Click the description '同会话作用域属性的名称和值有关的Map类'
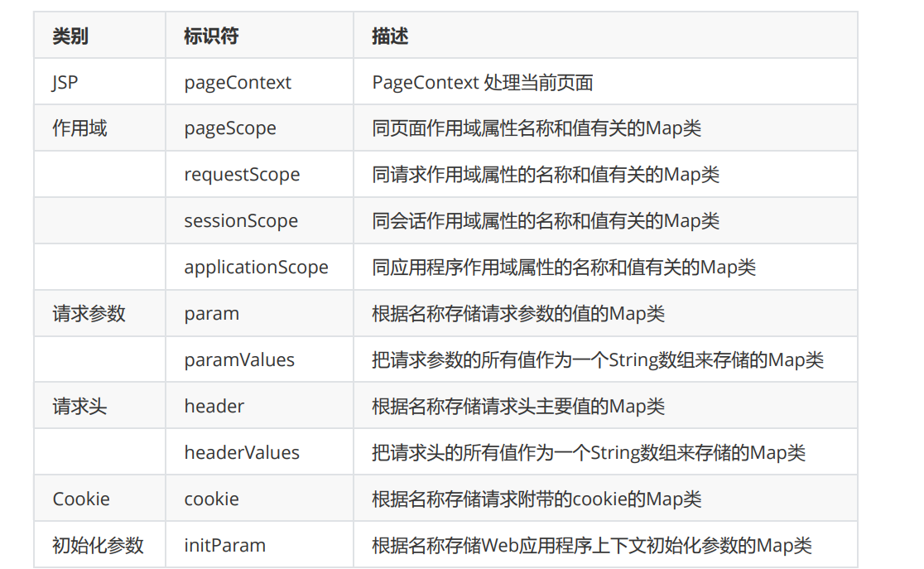The image size is (924, 569). pos(546,221)
